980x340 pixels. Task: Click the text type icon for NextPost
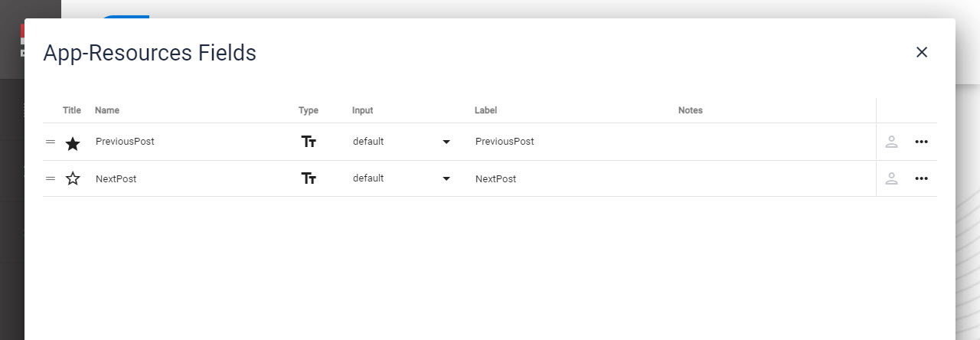[x=309, y=178]
